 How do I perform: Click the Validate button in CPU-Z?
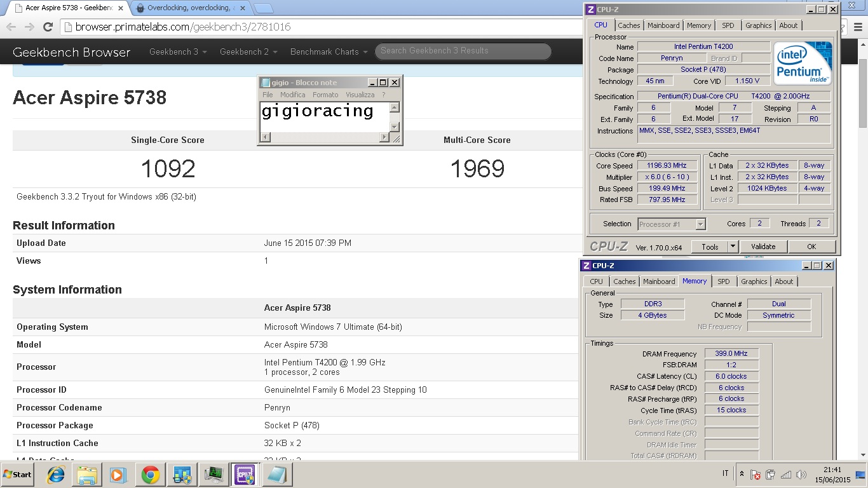pyautogui.click(x=763, y=247)
